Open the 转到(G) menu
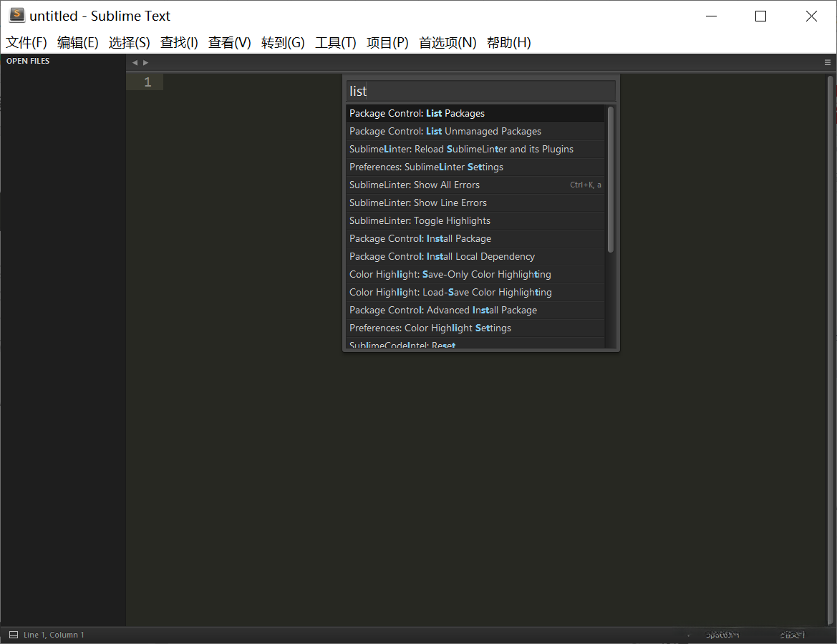The width and height of the screenshot is (837, 644). click(283, 43)
